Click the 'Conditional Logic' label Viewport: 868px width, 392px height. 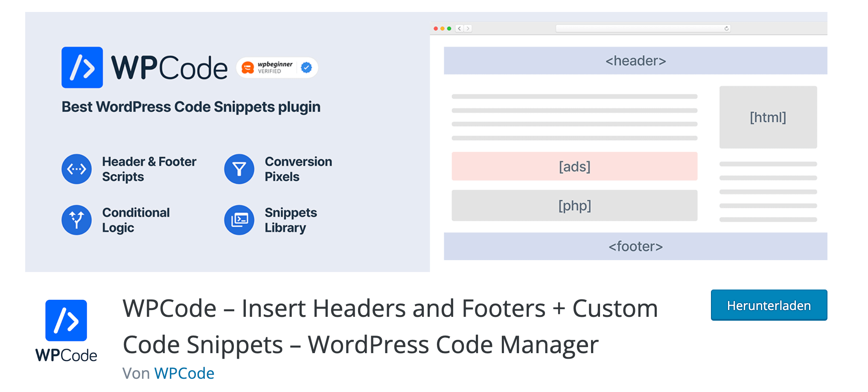(136, 220)
